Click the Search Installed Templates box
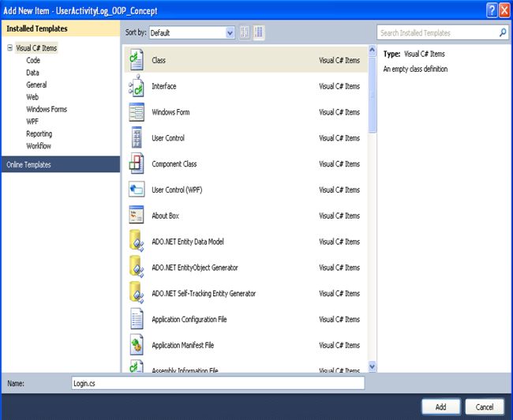This screenshot has height=420, width=513. coord(443,32)
